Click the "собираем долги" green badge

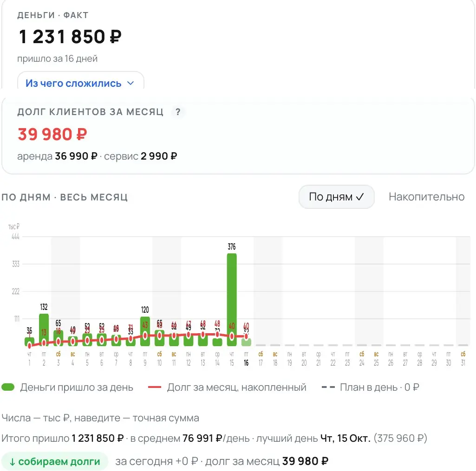tap(55, 461)
